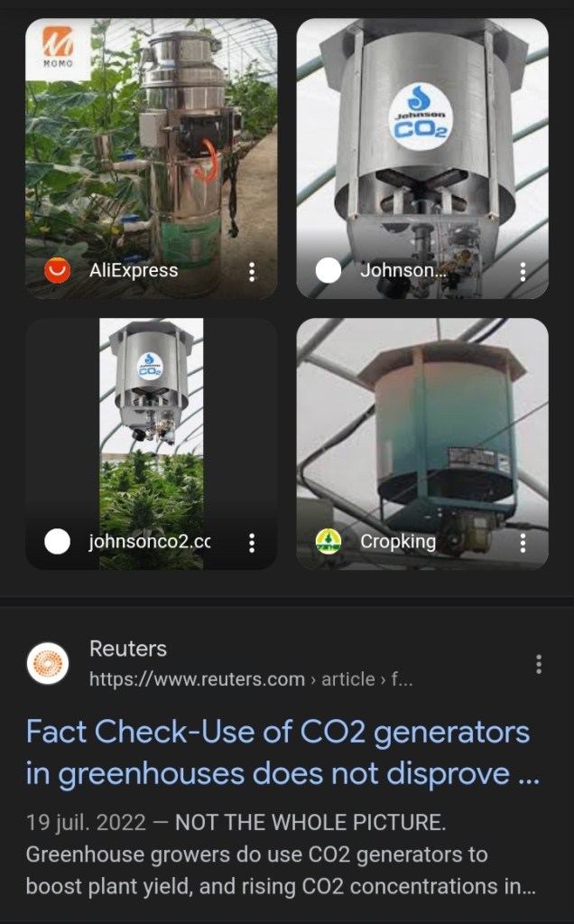Screen dimensions: 574x924
Task: Click the AliExpress source label
Action: 134,270
